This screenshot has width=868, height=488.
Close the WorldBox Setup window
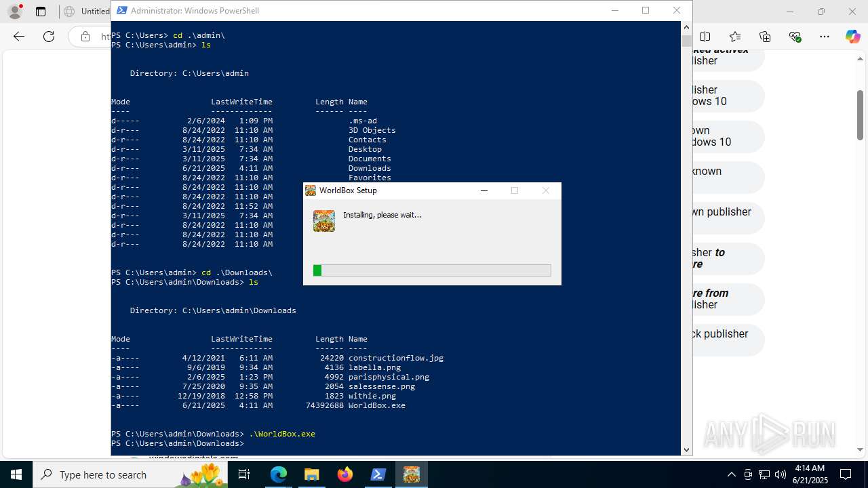[x=546, y=190]
